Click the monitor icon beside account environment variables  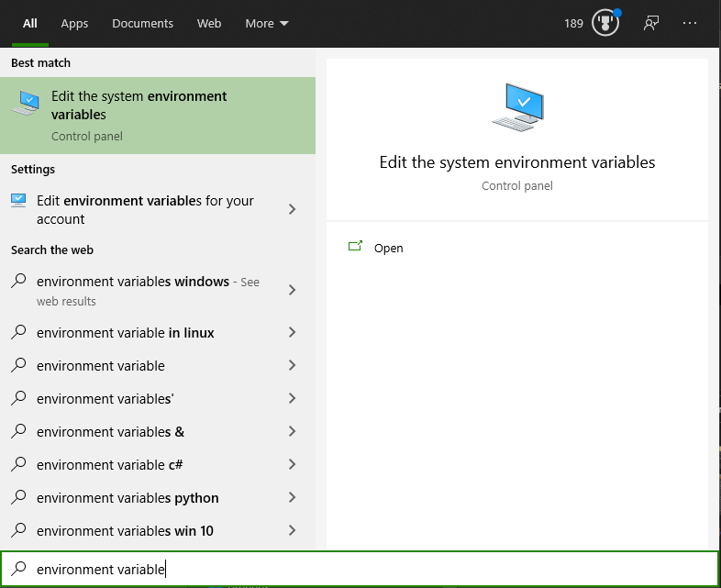19,201
